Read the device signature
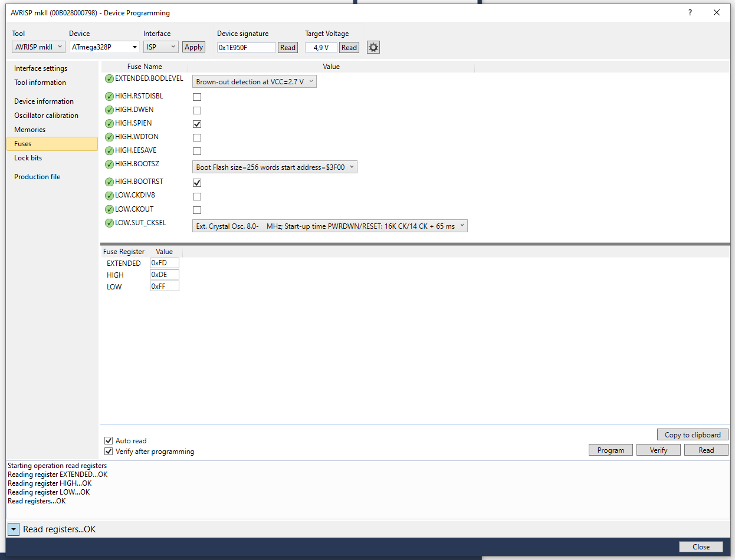Screen dimensions: 735x560 (x=288, y=48)
